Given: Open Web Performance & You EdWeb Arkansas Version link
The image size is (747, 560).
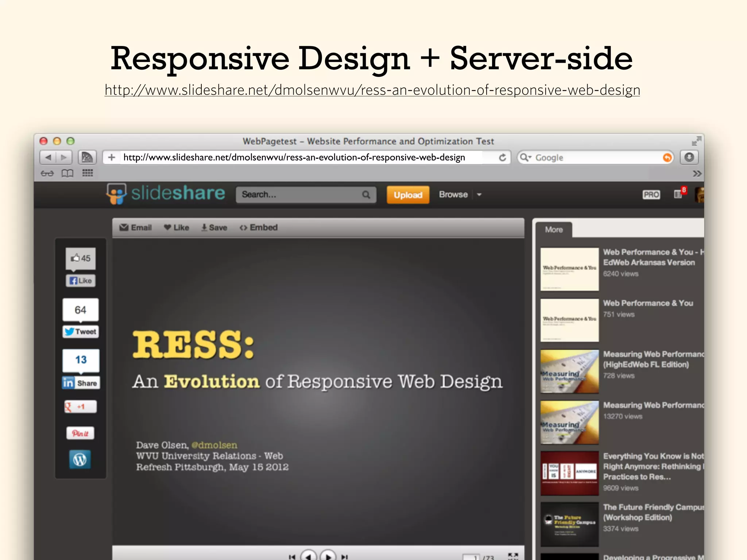Looking at the screenshot, I should coord(654,257).
